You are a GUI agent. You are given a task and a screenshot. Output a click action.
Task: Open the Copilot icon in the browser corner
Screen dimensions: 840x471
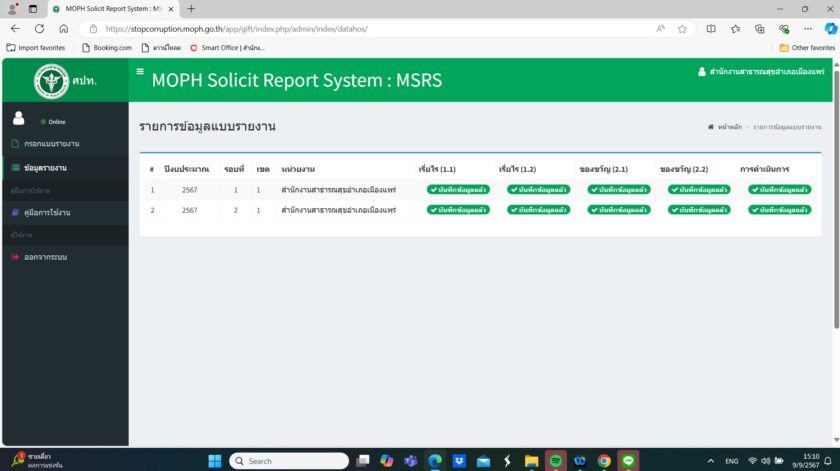(x=830, y=29)
